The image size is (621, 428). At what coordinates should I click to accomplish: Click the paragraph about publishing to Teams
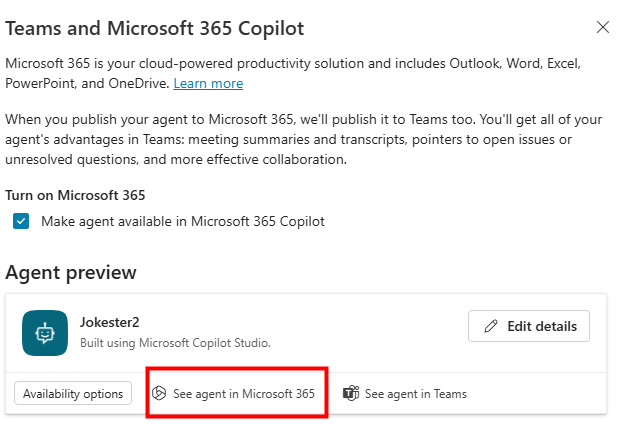coord(300,138)
